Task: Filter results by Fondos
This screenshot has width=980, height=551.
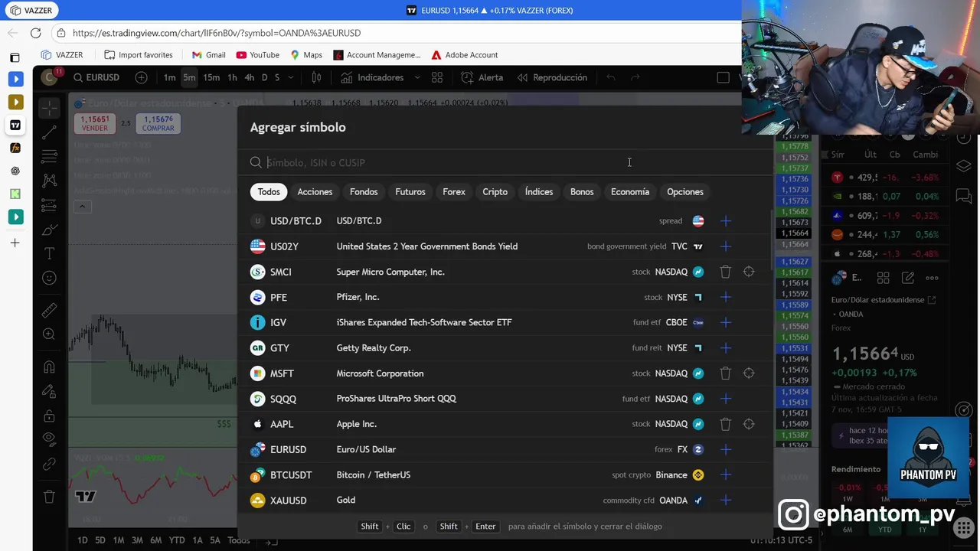Action: tap(364, 192)
